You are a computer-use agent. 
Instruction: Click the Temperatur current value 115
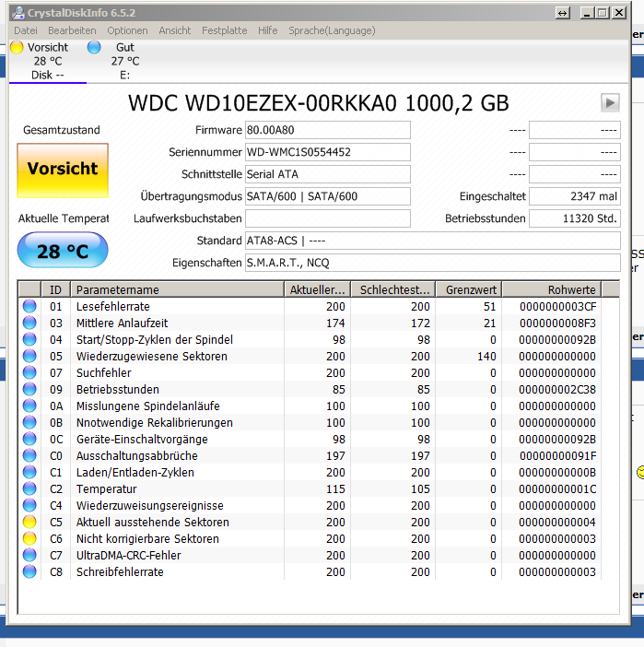pos(335,489)
